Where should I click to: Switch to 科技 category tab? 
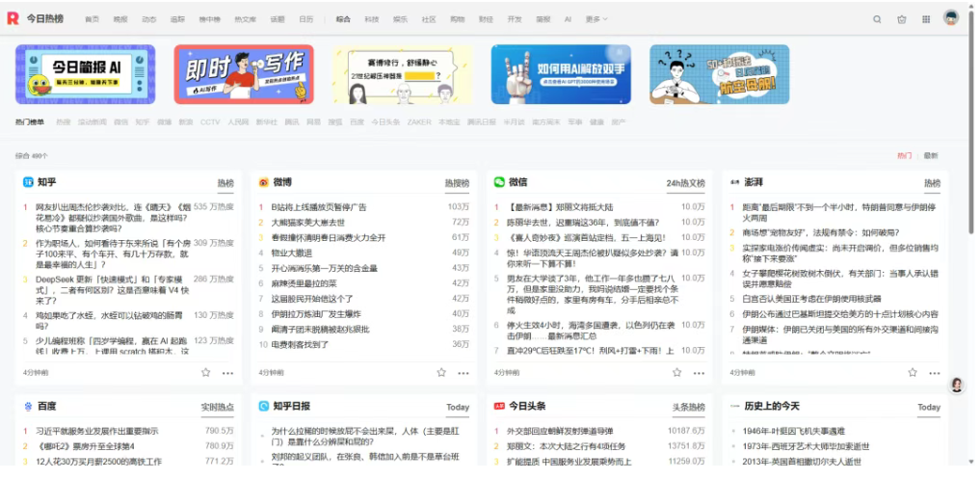tap(372, 19)
